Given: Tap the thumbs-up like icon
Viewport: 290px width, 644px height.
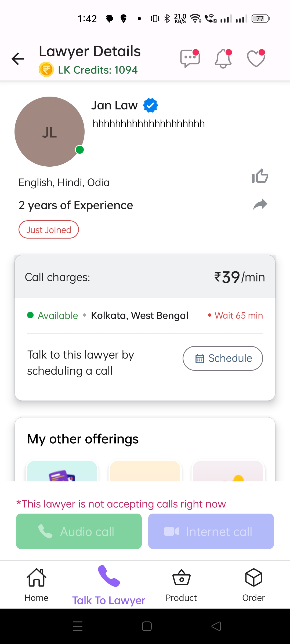Looking at the screenshot, I should (260, 176).
